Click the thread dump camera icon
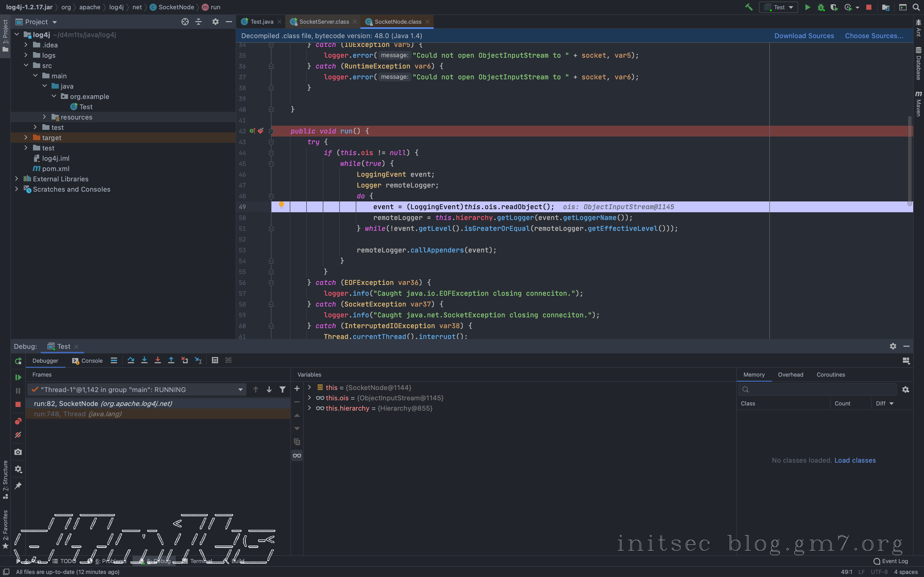Image resolution: width=924 pixels, height=577 pixels. click(18, 452)
